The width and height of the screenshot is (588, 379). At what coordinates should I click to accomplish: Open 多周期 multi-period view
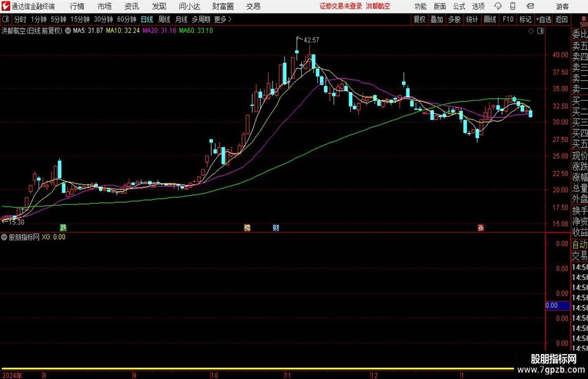tap(201, 19)
